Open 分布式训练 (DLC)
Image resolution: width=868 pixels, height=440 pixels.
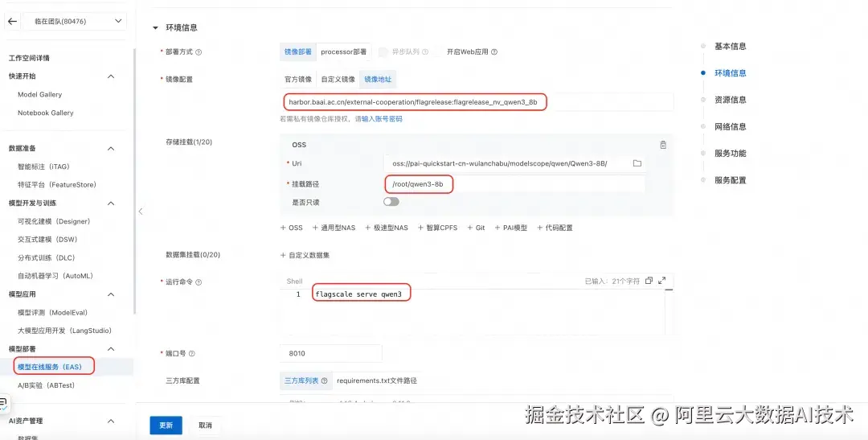(47, 258)
